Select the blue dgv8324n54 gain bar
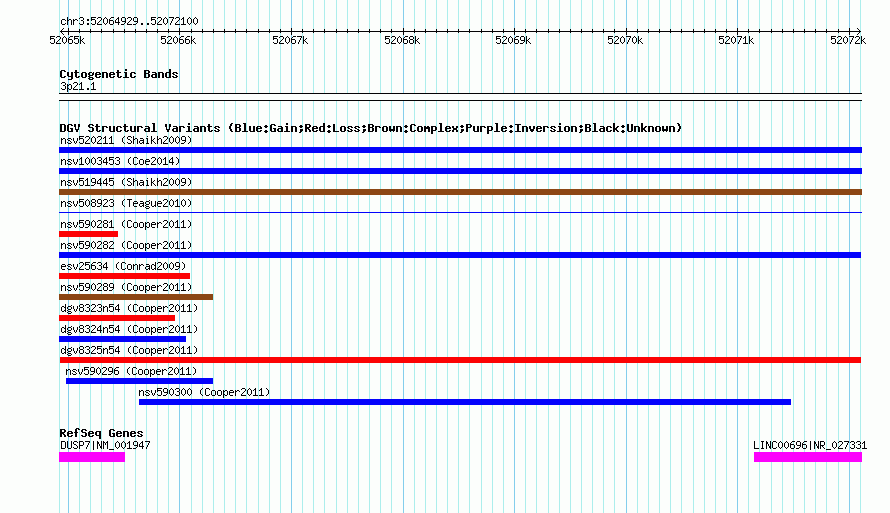This screenshot has height=513, width=890. [123, 339]
